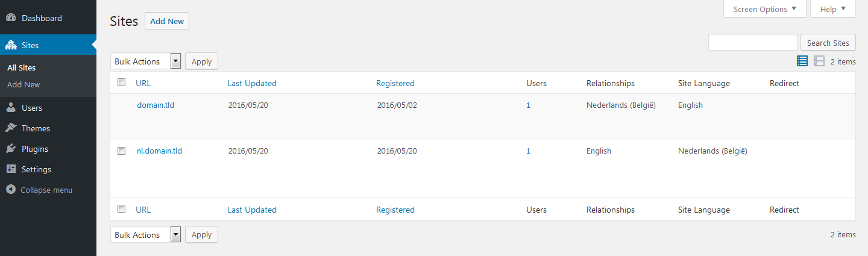Screen dimensions: 868x256
Task: Click the Settings sliders icon
Action: (11, 169)
